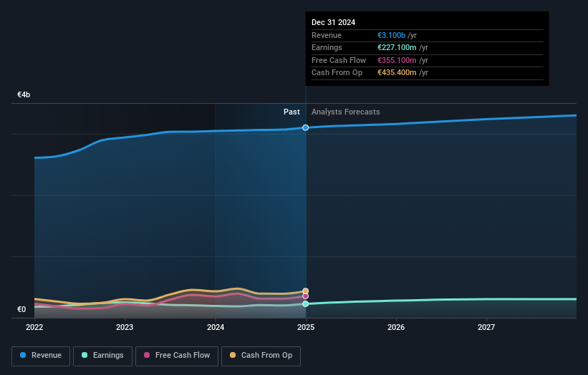Click the 2023 x-axis label

(125, 328)
